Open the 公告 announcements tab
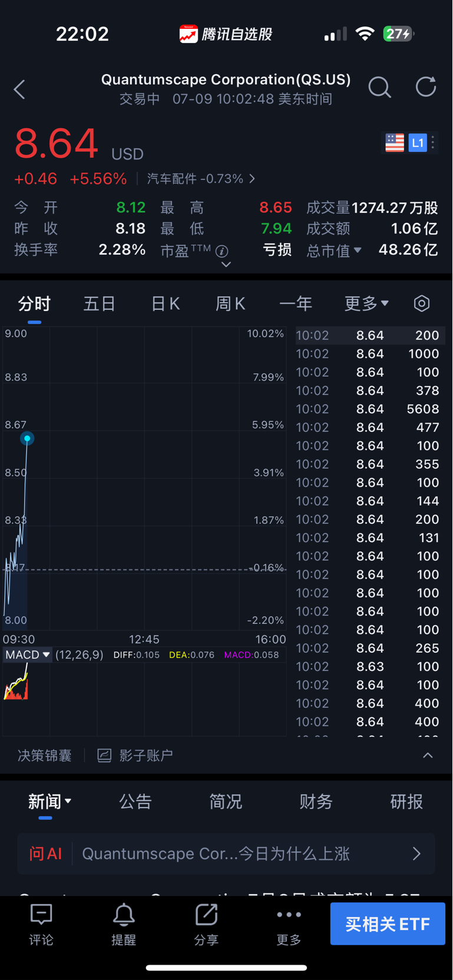The image size is (453, 980). (x=135, y=802)
